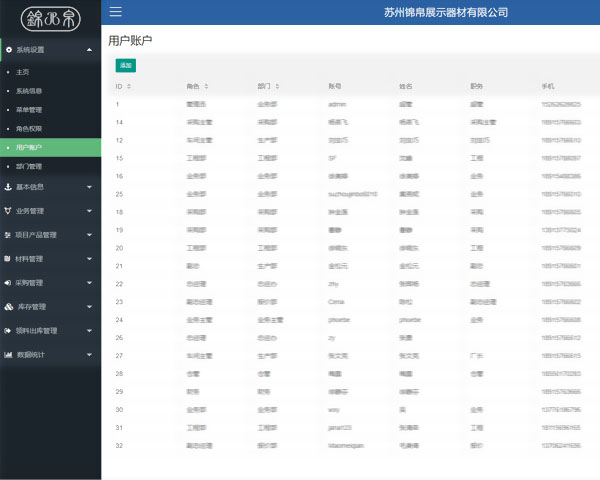Viewport: 600px width, 480px height.
Task: Click the anchor icon beside 基本信息
Action: [x=9, y=187]
